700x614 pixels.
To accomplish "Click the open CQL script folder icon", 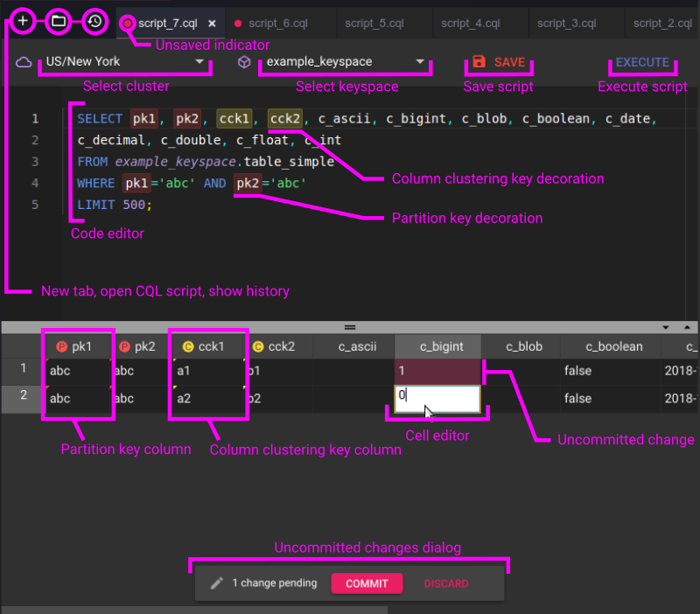I will (x=58, y=20).
